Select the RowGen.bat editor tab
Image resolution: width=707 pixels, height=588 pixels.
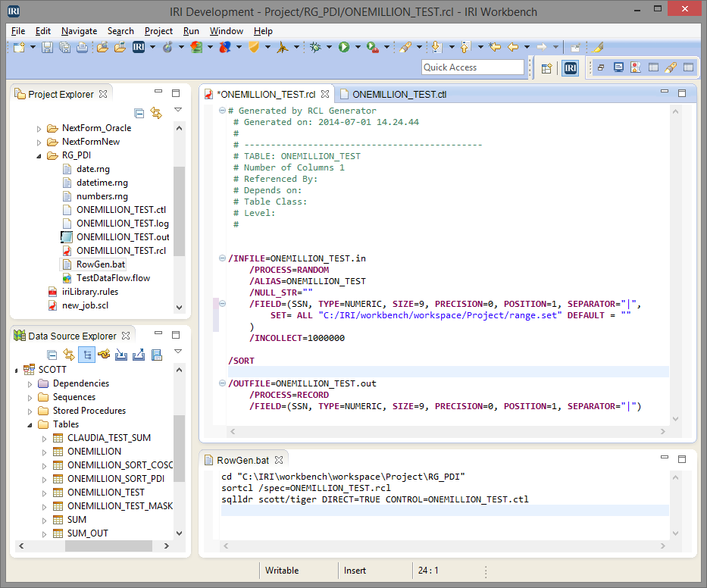coord(242,461)
